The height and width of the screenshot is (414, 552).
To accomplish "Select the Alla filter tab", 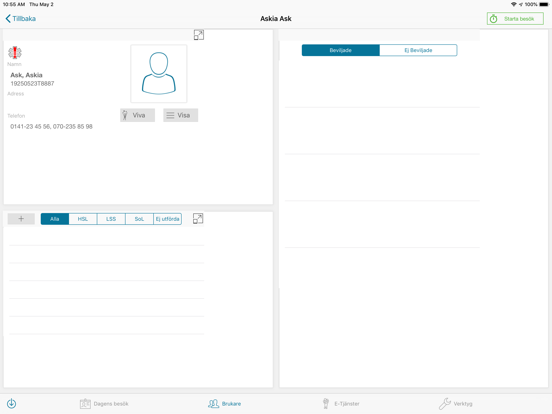I will tap(55, 219).
